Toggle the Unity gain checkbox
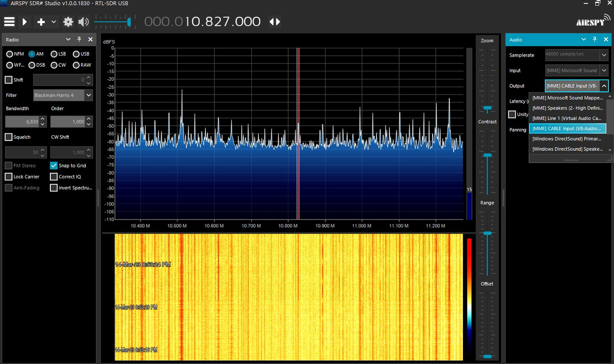Viewport: 614px width, 364px height. [512, 114]
